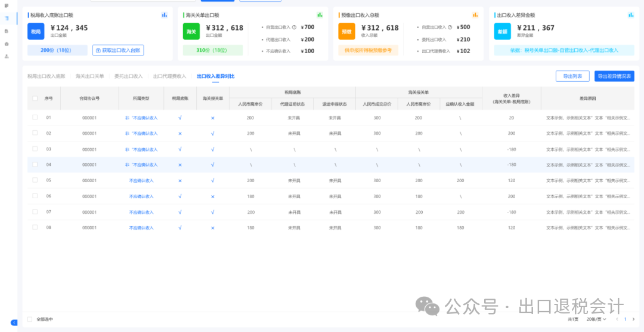The width and height of the screenshot is (644, 332).
Task: Switch to 海关出口关单 tab
Action: coord(89,76)
